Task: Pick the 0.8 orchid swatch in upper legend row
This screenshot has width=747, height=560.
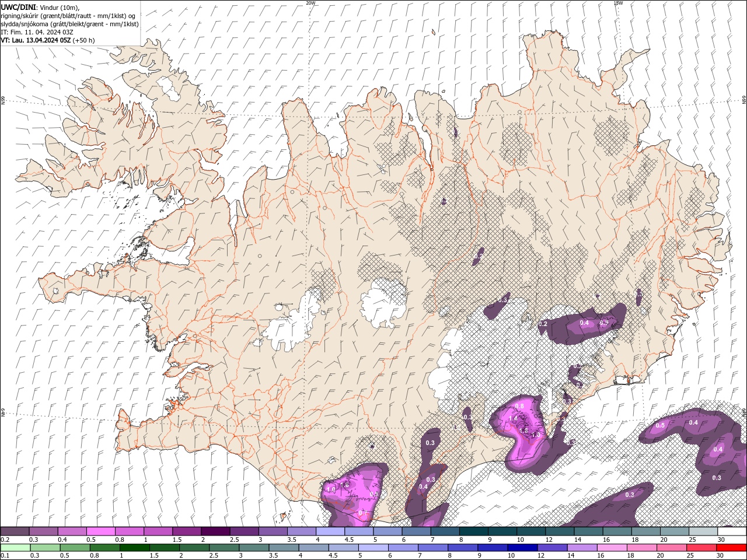Action: tap(129, 531)
